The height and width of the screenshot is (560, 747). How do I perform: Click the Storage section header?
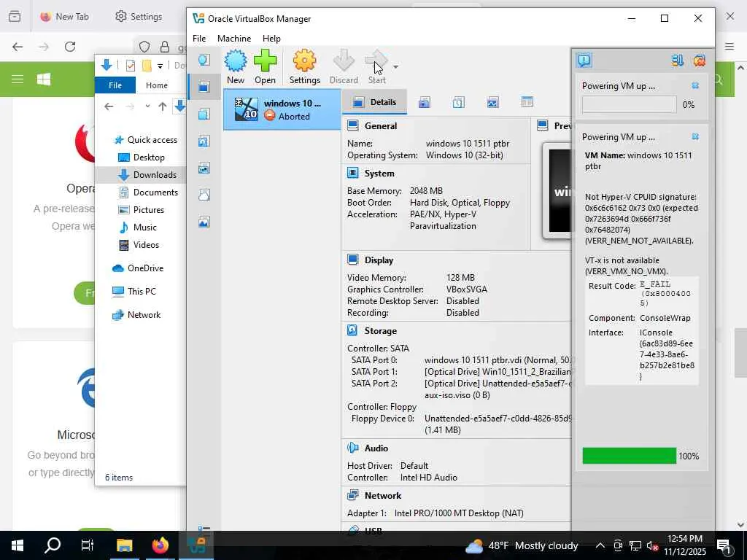click(x=380, y=330)
